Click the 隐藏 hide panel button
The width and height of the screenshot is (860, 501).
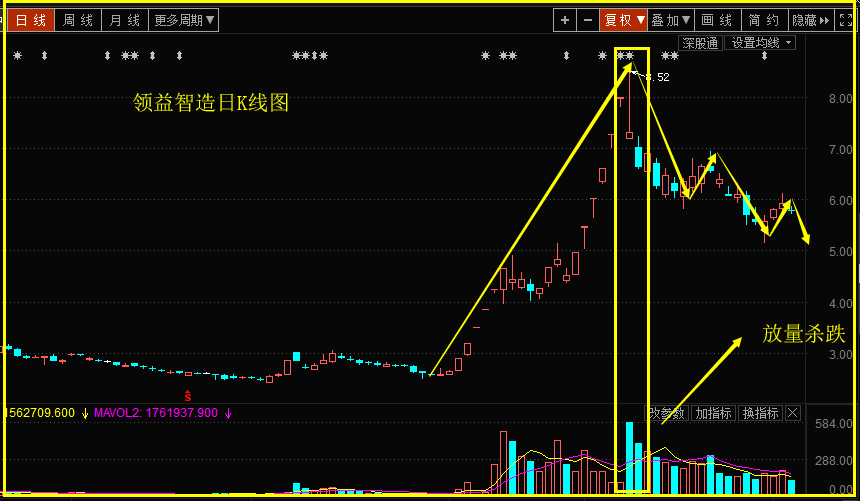pyautogui.click(x=811, y=20)
